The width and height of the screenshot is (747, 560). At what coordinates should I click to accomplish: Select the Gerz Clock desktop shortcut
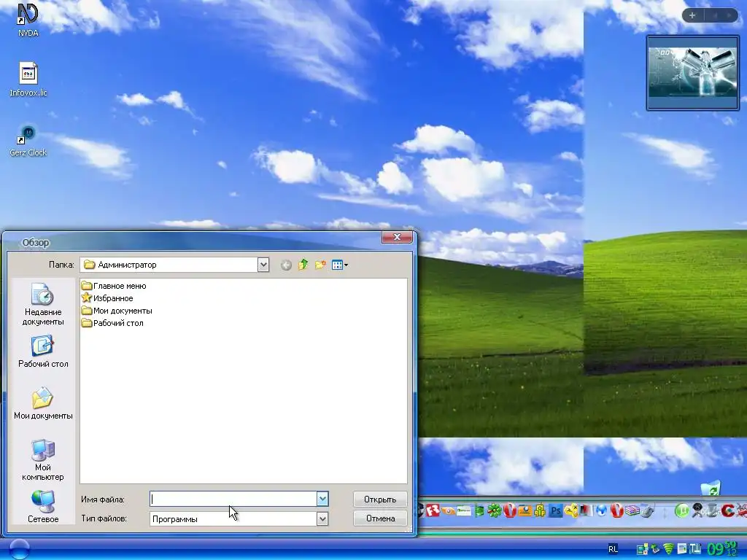28,141
